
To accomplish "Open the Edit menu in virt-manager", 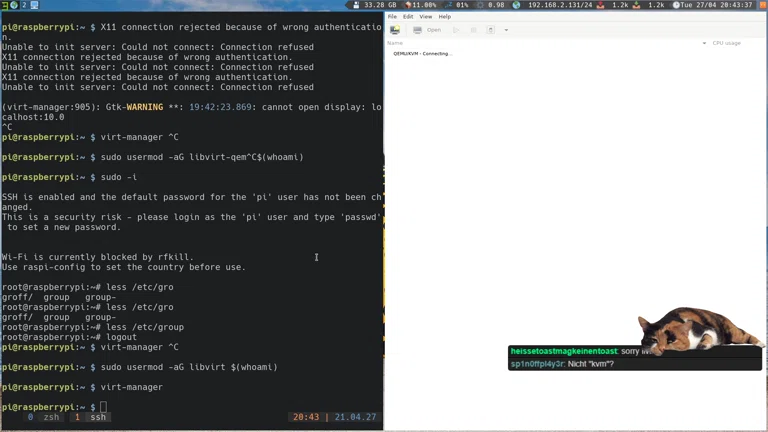I will (408, 17).
